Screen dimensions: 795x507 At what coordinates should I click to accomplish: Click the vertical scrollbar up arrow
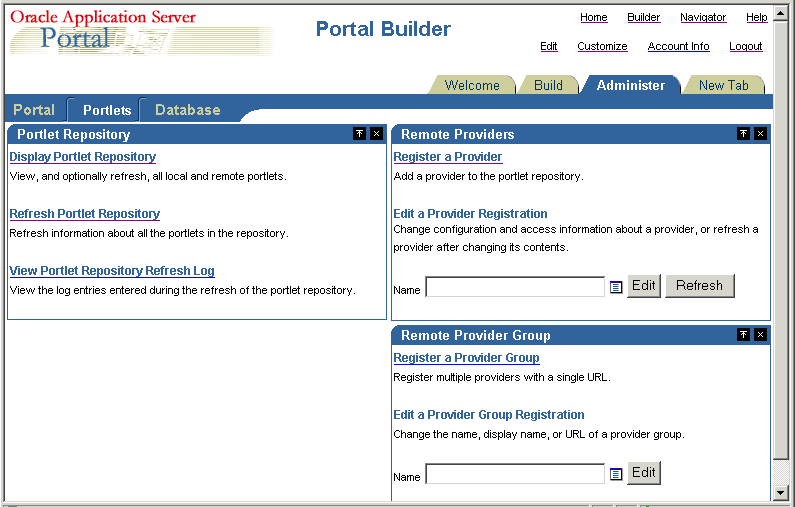click(x=781, y=12)
